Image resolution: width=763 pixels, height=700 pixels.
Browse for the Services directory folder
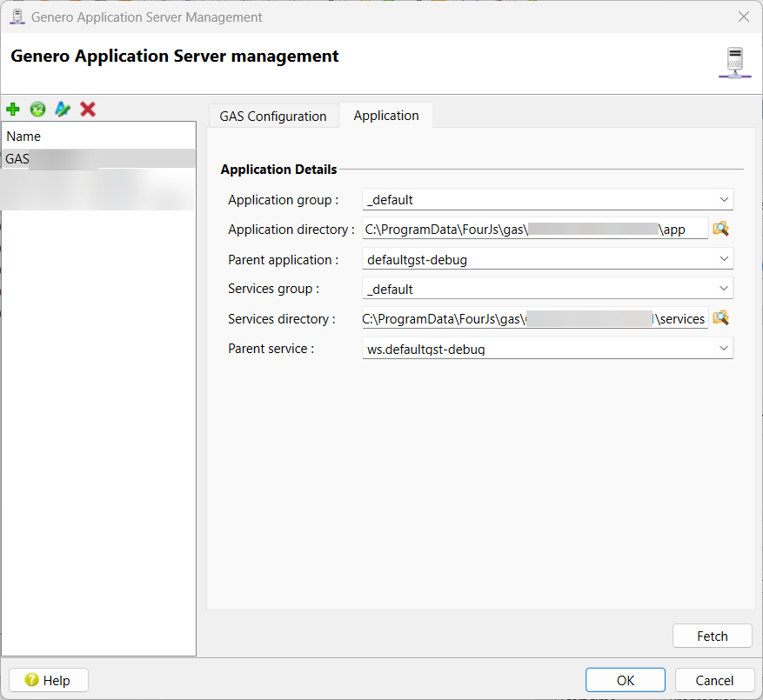click(720, 318)
